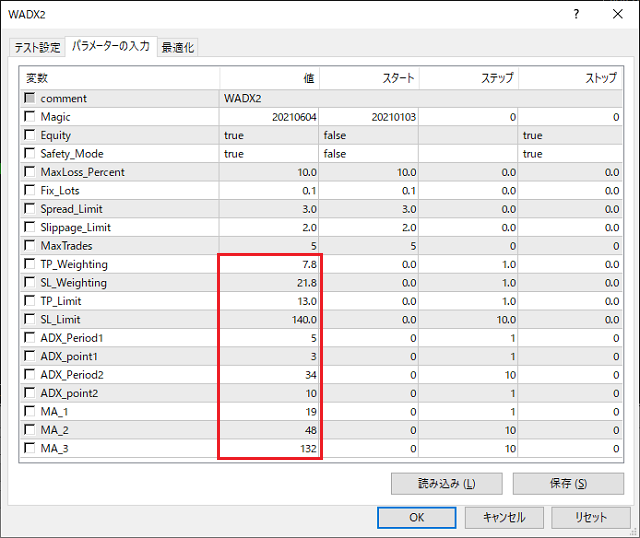Select the MA_2 value 48
640x538 pixels.
tap(269, 430)
